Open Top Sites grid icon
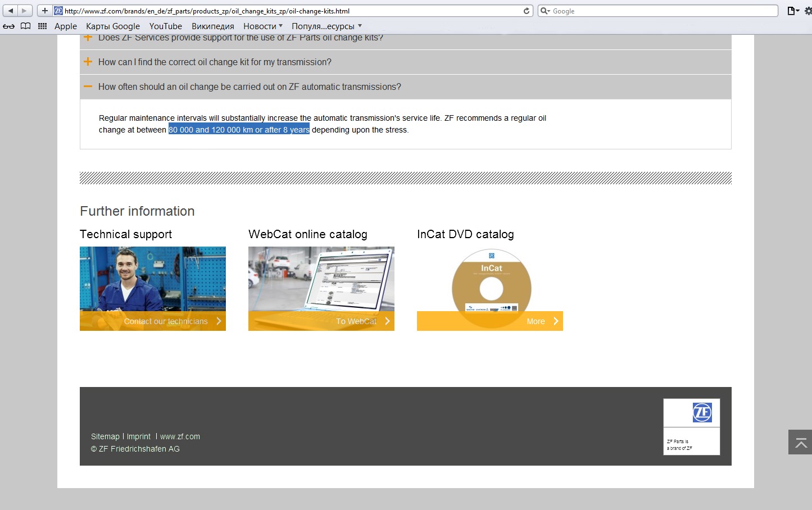The height and width of the screenshot is (510, 812). point(42,26)
